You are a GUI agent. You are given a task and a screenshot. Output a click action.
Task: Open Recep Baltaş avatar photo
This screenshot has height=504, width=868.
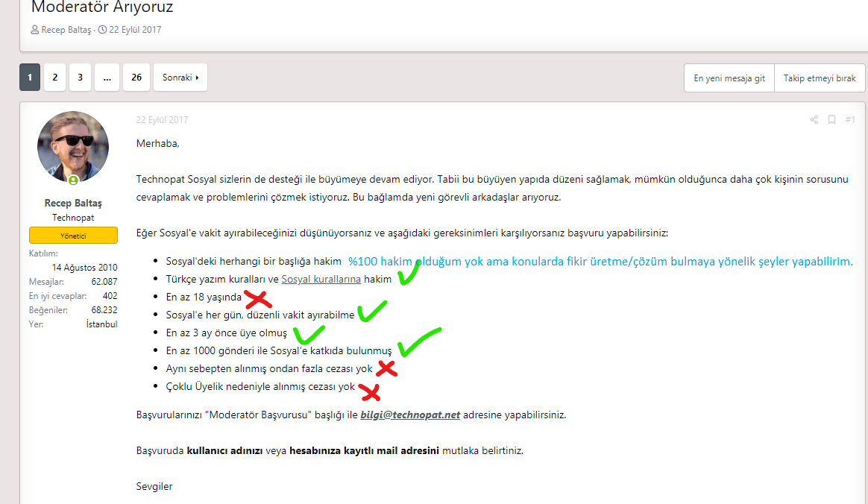73,147
